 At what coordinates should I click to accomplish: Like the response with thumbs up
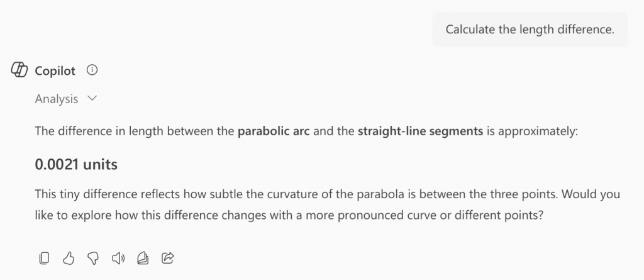coord(69,257)
